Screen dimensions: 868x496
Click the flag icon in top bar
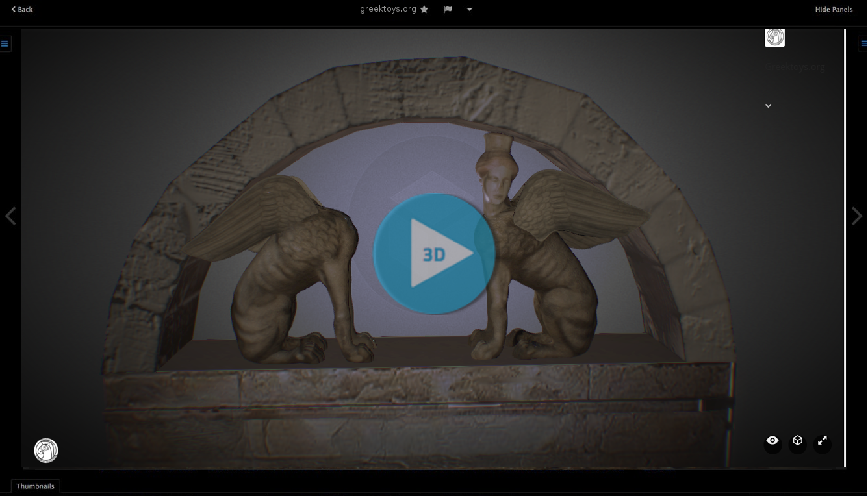tap(448, 9)
